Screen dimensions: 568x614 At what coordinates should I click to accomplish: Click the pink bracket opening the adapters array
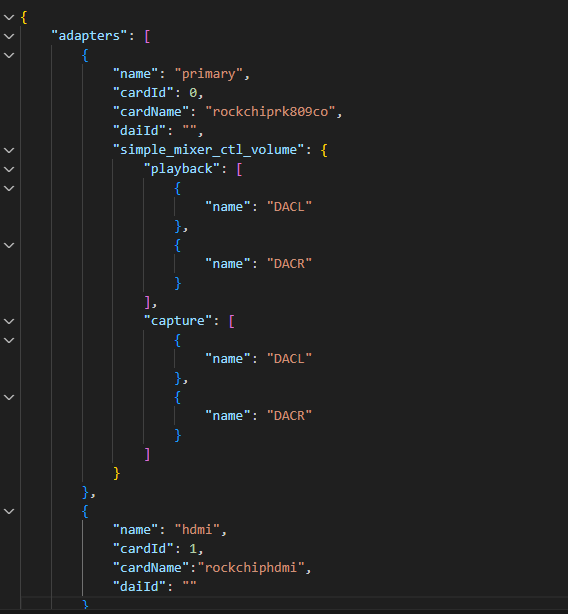[148, 36]
